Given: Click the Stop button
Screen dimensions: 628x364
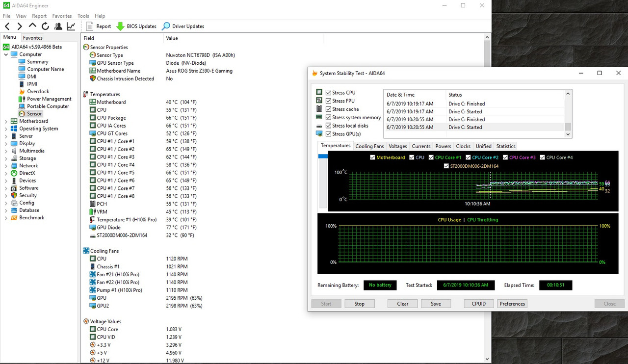Looking at the screenshot, I should pyautogui.click(x=360, y=304).
